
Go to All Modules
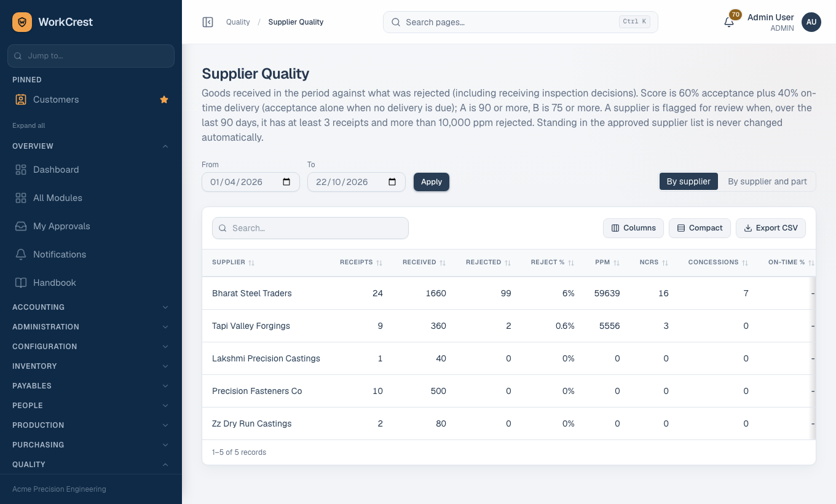[91, 198]
